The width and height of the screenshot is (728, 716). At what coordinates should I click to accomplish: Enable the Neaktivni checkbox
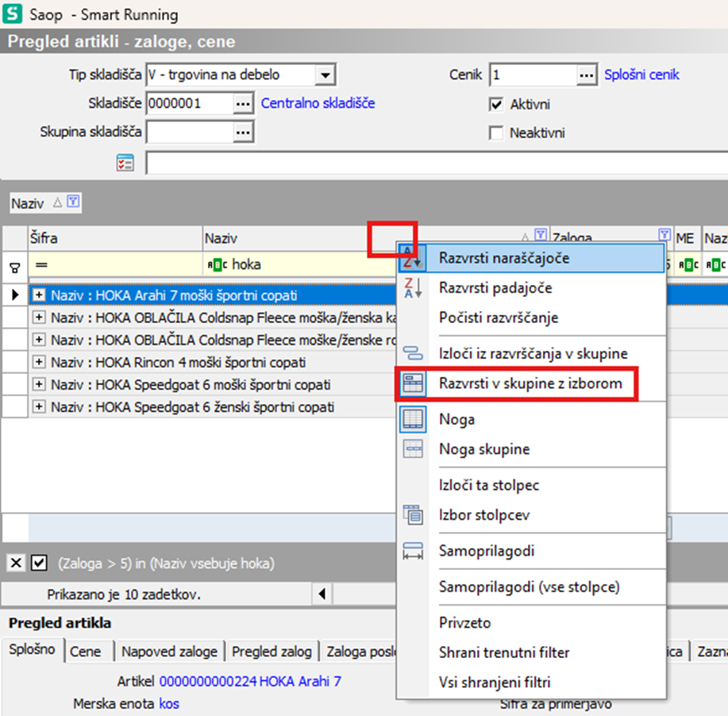coord(496,133)
